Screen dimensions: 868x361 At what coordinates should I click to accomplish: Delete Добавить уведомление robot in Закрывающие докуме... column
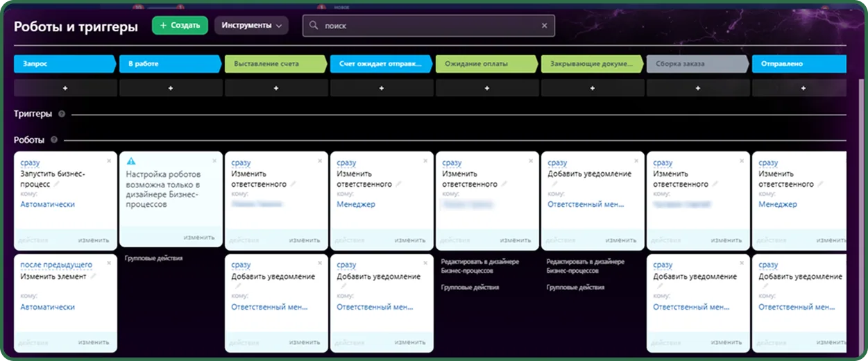tap(636, 160)
